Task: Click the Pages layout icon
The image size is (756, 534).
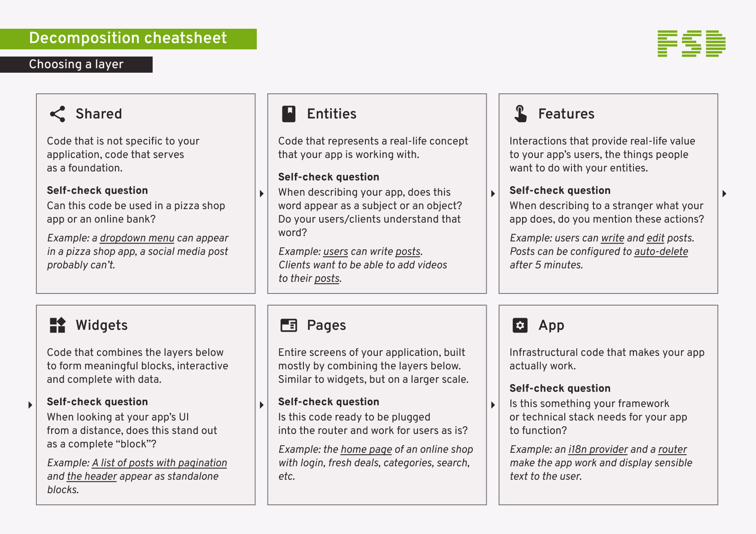Action: 289,325
